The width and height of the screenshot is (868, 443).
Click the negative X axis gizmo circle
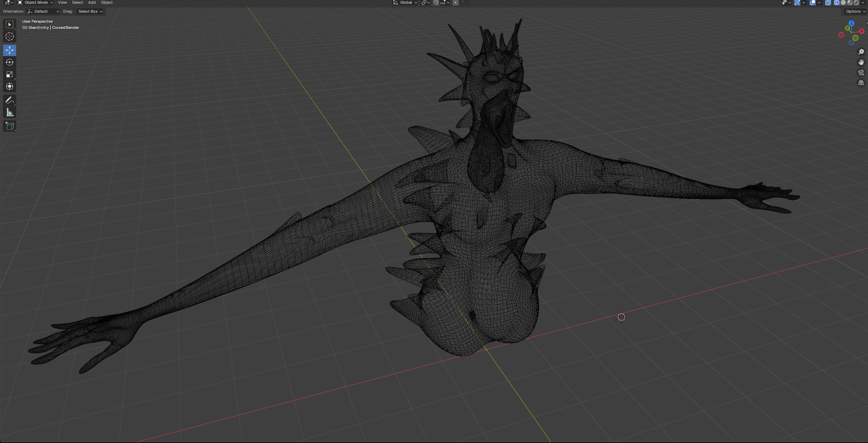point(841,35)
